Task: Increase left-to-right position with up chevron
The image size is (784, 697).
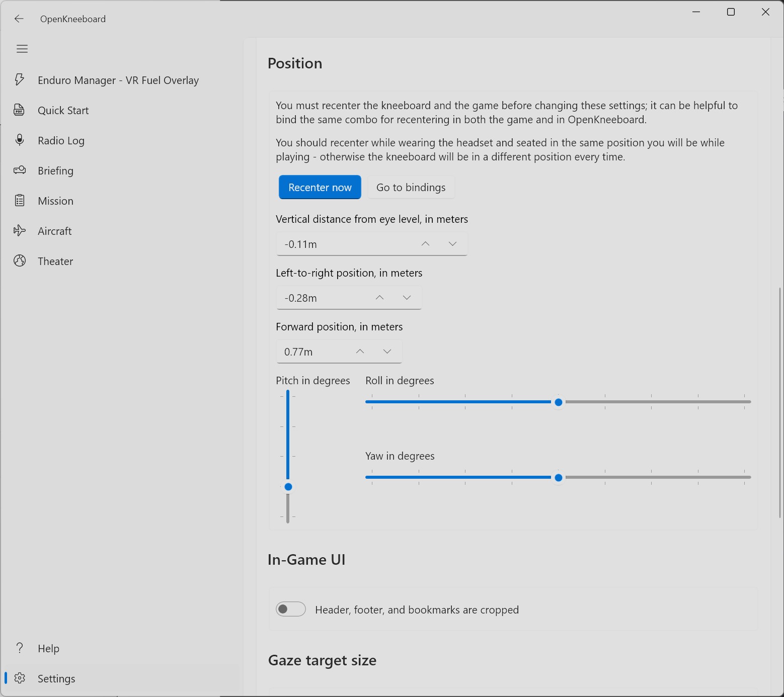Action: pos(380,298)
